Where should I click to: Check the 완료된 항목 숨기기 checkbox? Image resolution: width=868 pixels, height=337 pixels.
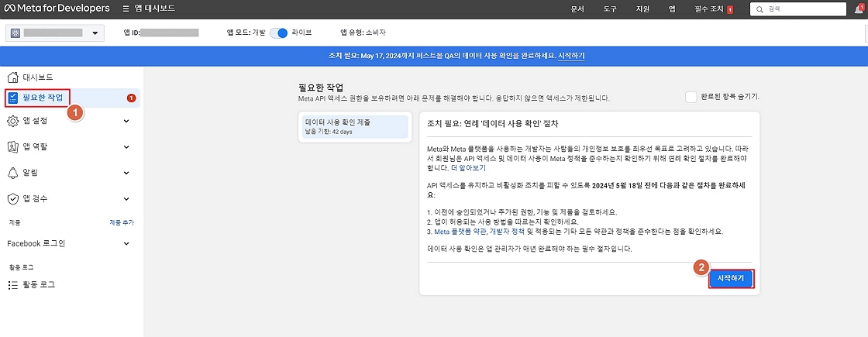coord(691,97)
